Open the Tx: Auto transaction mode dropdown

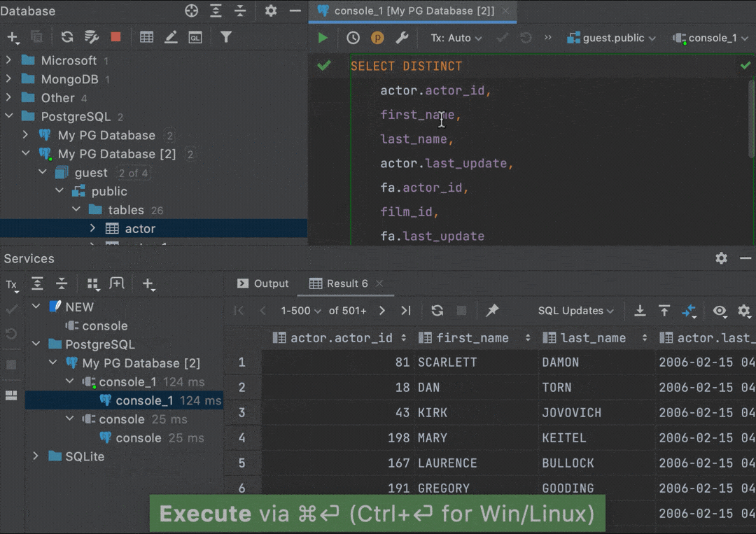coord(456,38)
